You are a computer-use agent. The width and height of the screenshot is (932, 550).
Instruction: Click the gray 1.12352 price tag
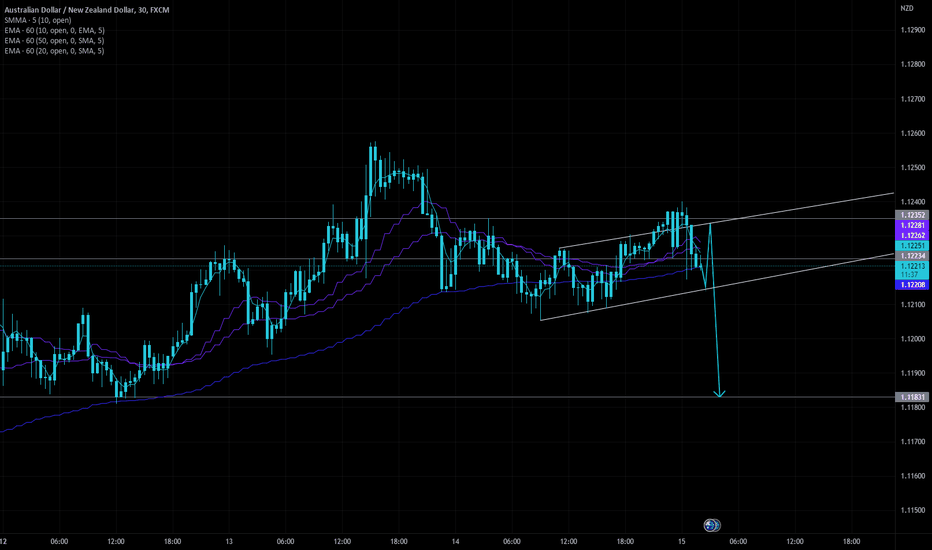(x=912, y=215)
